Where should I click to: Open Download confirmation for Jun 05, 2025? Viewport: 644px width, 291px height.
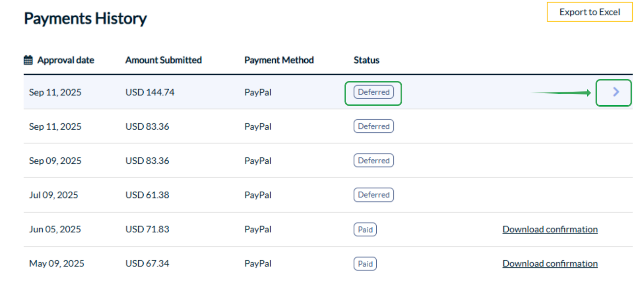550,230
